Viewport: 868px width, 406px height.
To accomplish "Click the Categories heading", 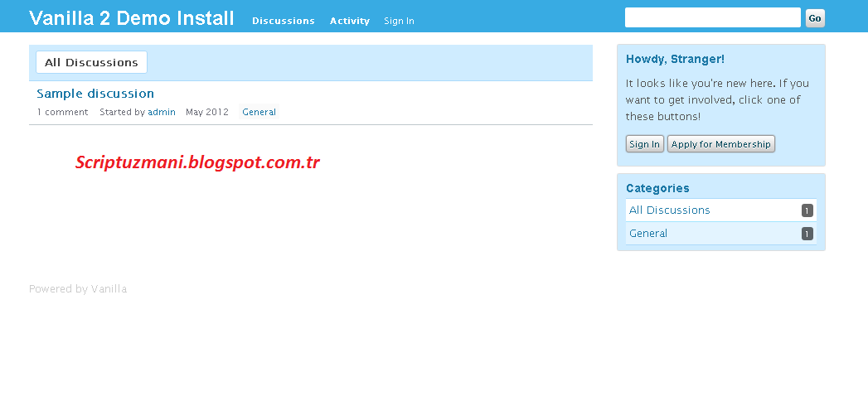I will tap(657, 188).
